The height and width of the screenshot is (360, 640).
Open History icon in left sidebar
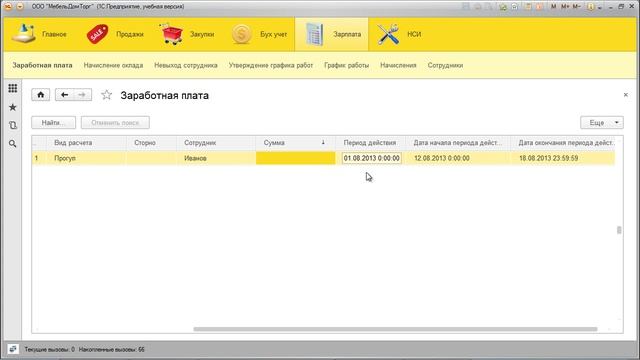click(13, 125)
